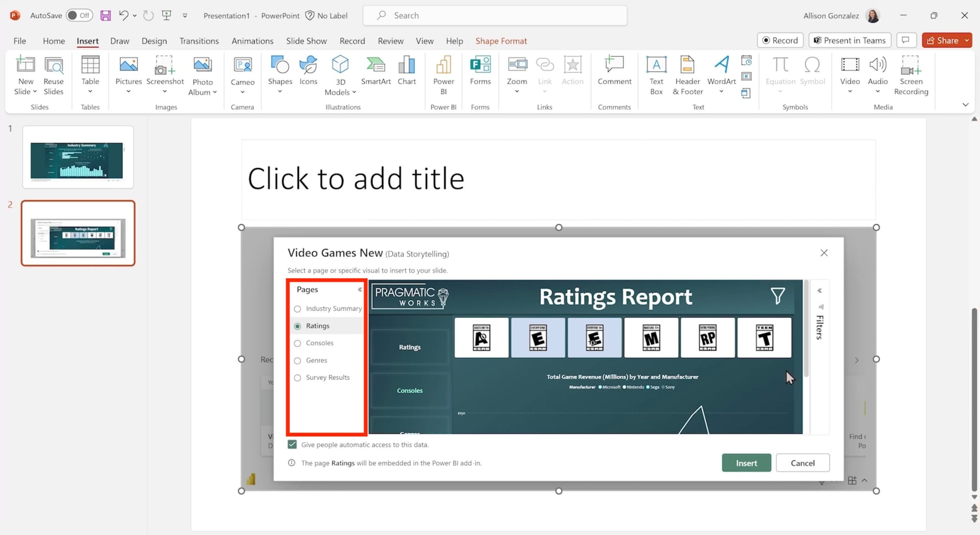
Task: Click the Cancel button in dialog
Action: (x=803, y=463)
